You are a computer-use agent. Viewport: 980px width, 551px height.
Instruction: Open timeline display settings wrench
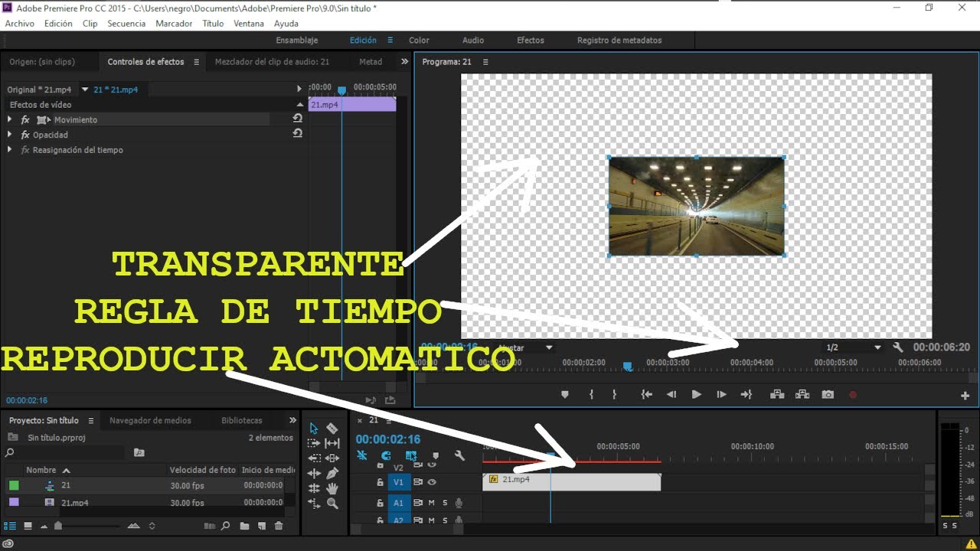click(x=459, y=455)
